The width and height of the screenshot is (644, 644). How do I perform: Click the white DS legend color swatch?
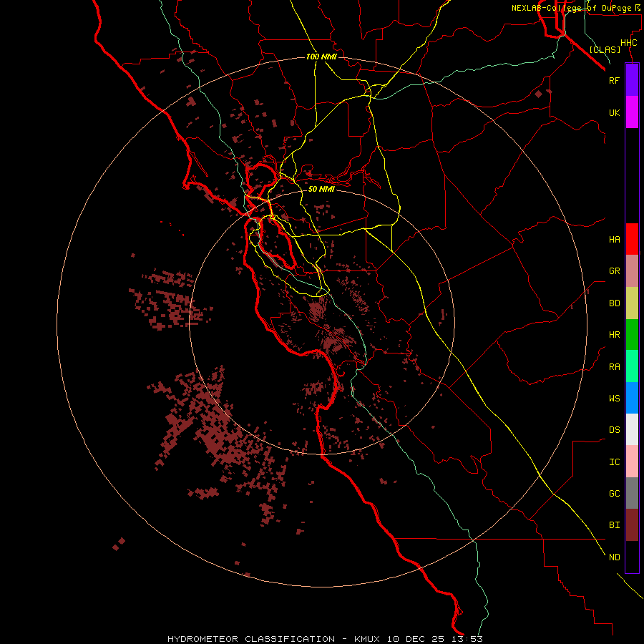[632, 429]
